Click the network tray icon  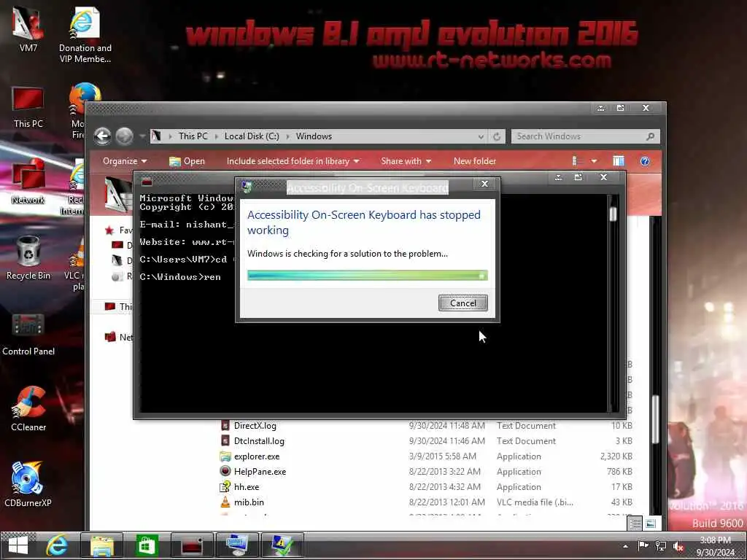coord(661,545)
